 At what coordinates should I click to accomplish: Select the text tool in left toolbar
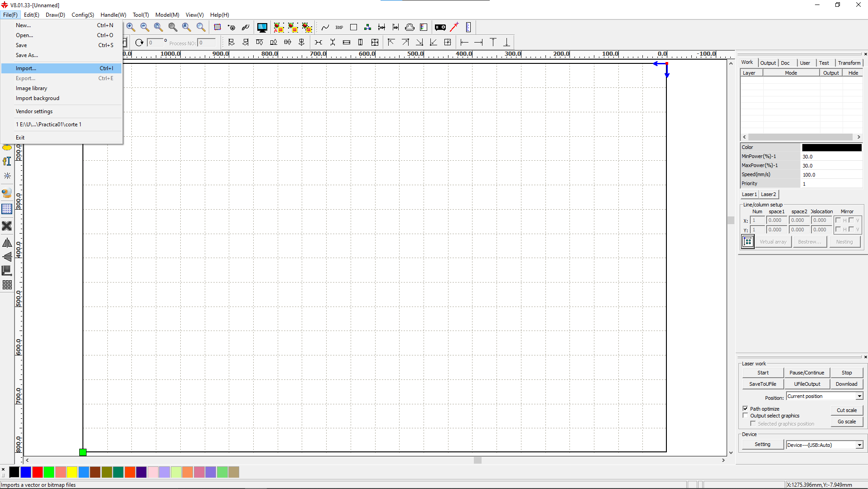(7, 161)
